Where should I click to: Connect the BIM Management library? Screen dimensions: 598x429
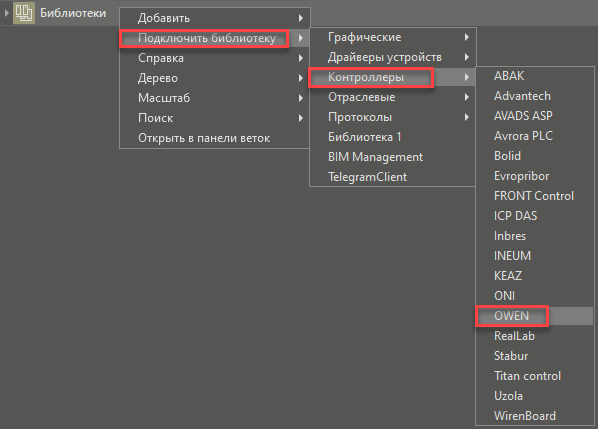pos(392,157)
